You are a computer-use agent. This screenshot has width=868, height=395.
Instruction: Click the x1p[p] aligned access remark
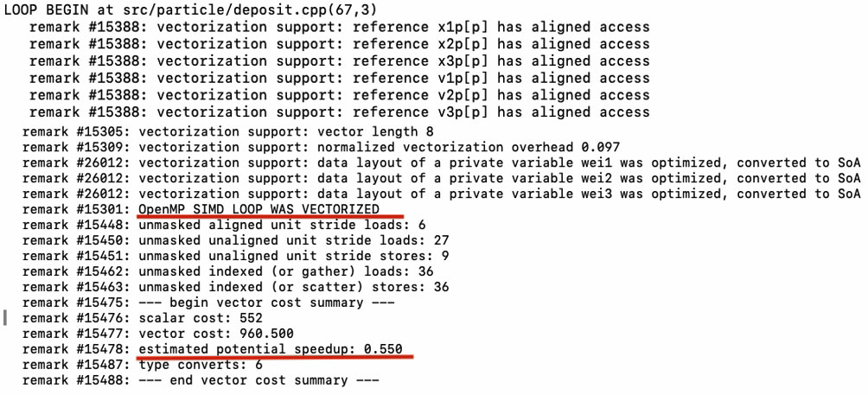tap(339, 27)
